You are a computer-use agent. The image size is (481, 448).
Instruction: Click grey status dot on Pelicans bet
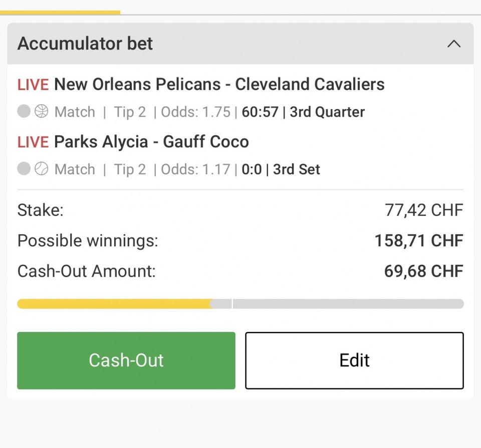point(24,112)
